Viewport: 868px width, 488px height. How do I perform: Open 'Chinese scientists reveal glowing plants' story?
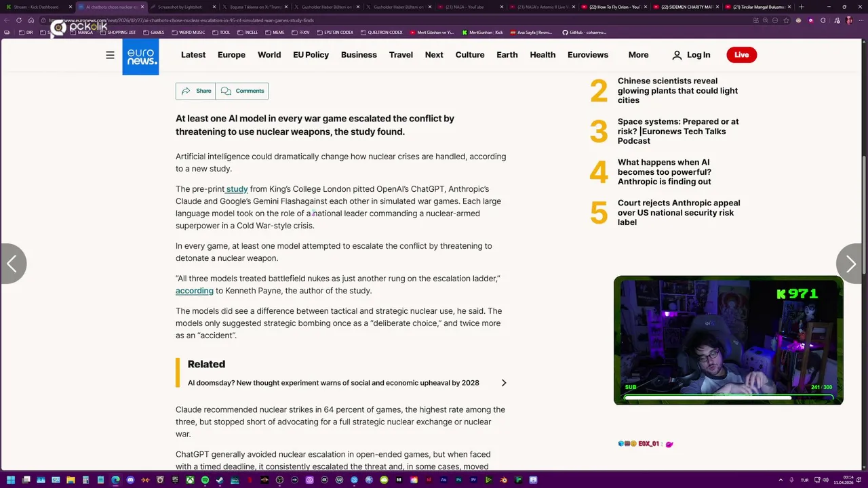677,91
